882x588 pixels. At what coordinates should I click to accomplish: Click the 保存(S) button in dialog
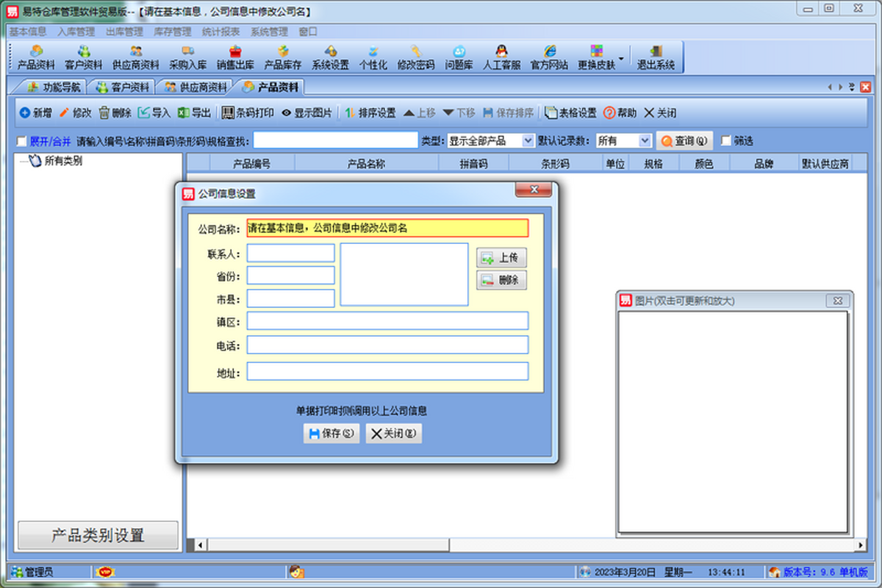coord(331,434)
